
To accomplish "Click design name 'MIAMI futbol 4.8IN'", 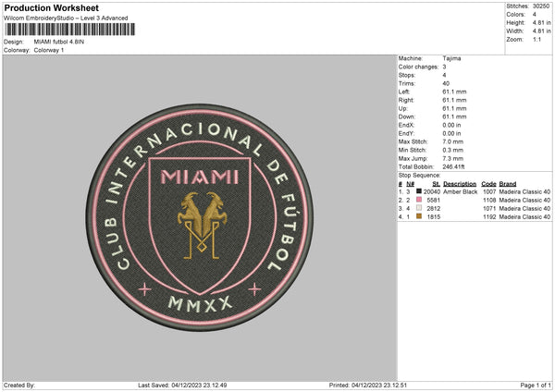I will point(59,42).
